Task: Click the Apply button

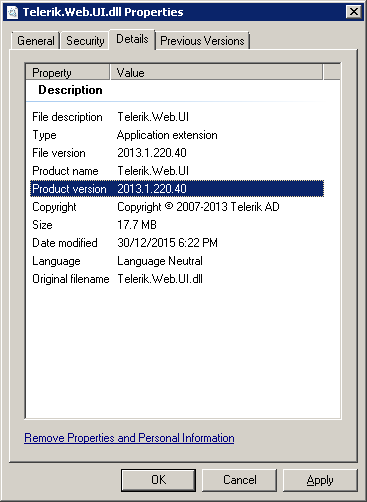Action: point(320,480)
